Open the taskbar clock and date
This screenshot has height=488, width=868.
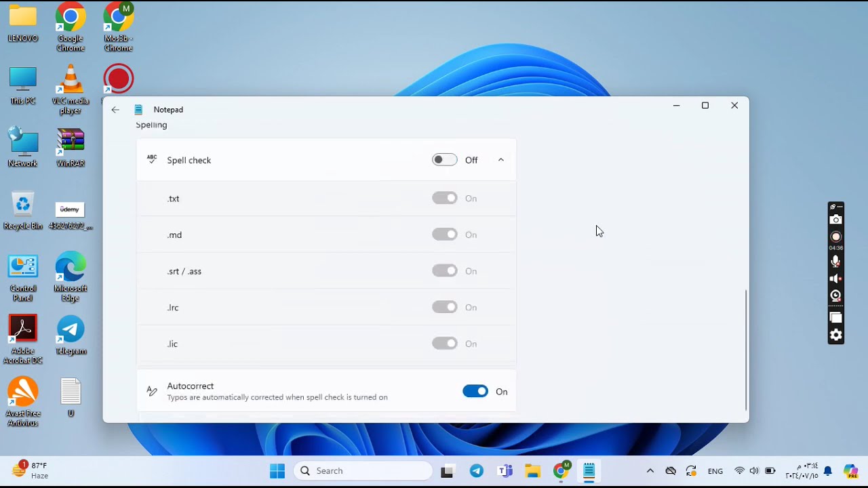click(x=801, y=471)
